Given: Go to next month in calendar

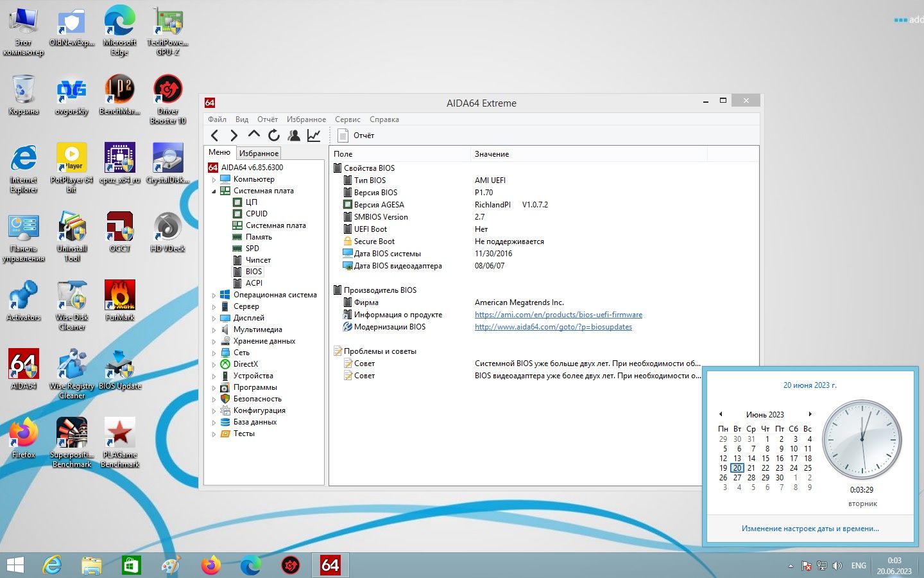Looking at the screenshot, I should (x=810, y=414).
